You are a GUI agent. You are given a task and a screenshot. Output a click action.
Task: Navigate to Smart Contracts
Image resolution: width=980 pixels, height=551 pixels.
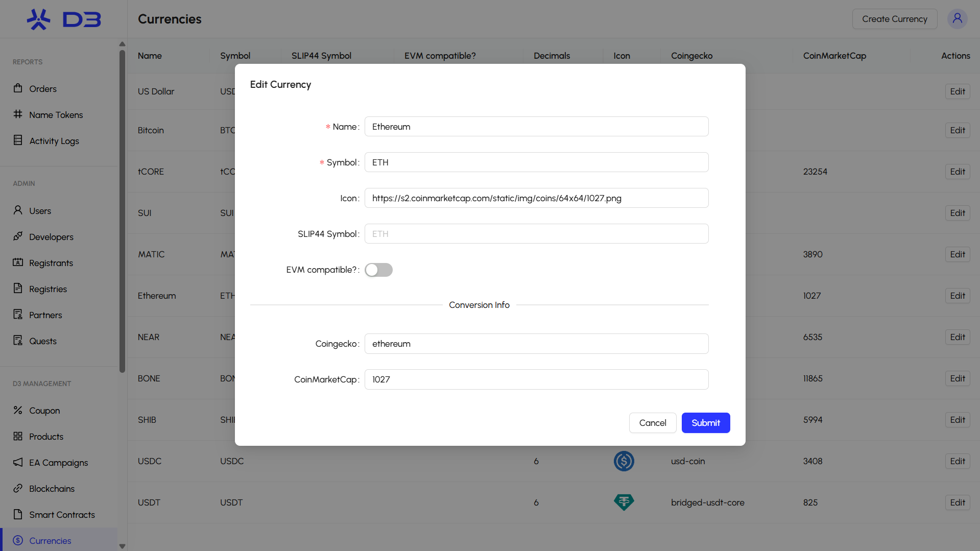pos(62,515)
